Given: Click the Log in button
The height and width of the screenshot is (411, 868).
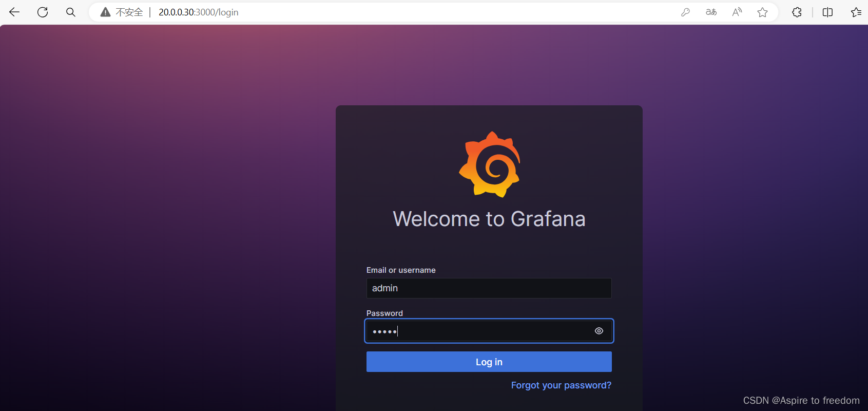Looking at the screenshot, I should [489, 362].
